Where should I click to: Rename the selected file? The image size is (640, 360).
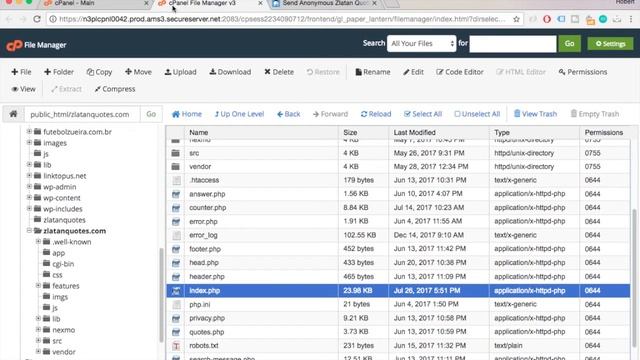(x=373, y=72)
